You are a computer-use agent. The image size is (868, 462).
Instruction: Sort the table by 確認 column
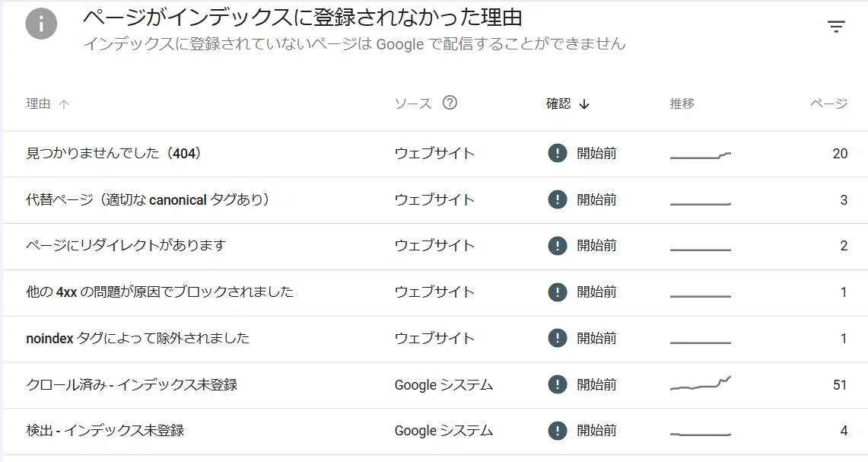pyautogui.click(x=558, y=104)
